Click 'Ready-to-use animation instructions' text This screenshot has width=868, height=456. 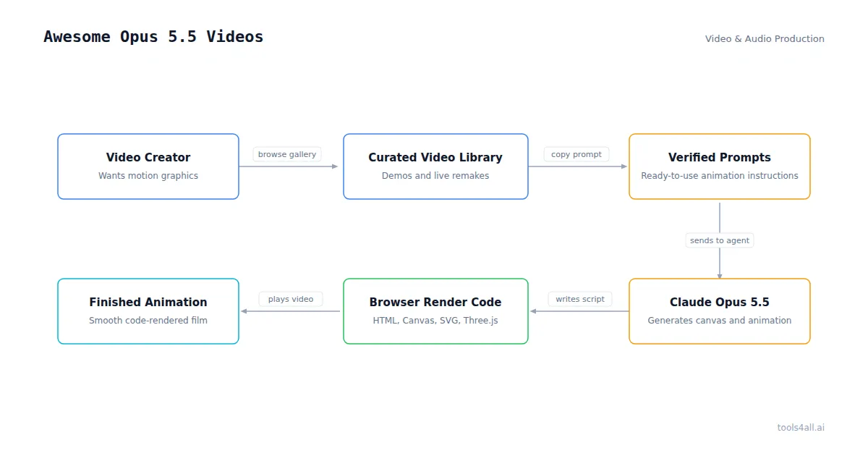point(720,176)
